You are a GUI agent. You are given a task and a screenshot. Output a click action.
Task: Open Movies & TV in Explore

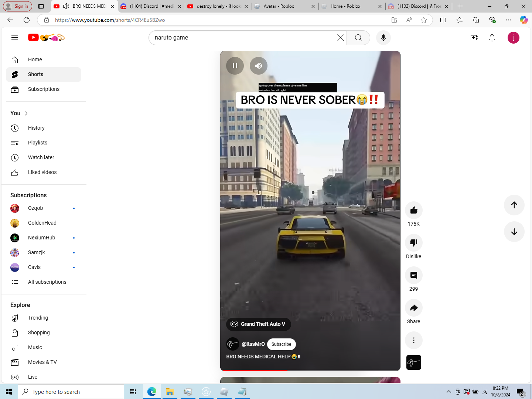[x=44, y=362]
